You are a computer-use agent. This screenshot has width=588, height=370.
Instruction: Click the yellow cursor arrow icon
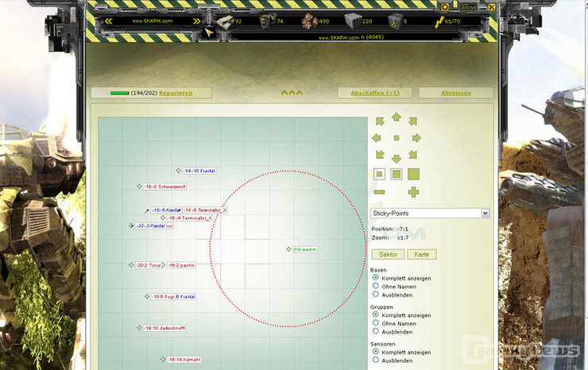click(209, 33)
